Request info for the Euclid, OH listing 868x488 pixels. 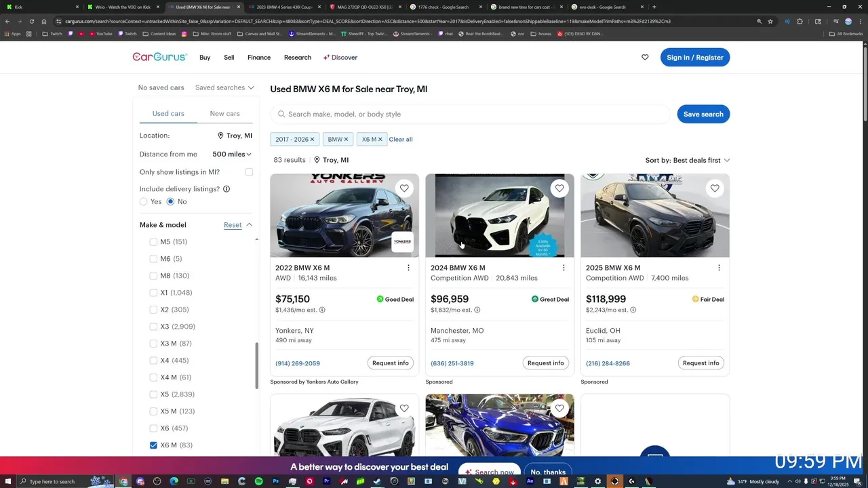point(701,363)
